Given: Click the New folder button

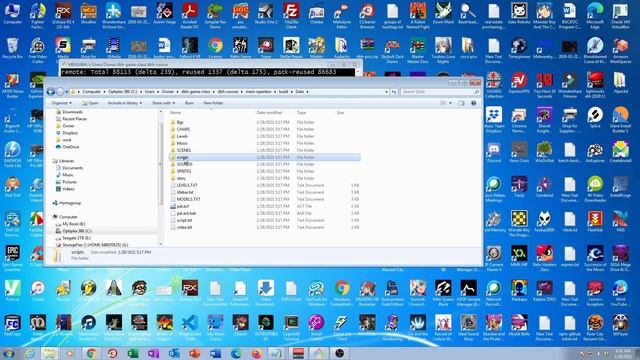Looking at the screenshot, I should (213, 103).
